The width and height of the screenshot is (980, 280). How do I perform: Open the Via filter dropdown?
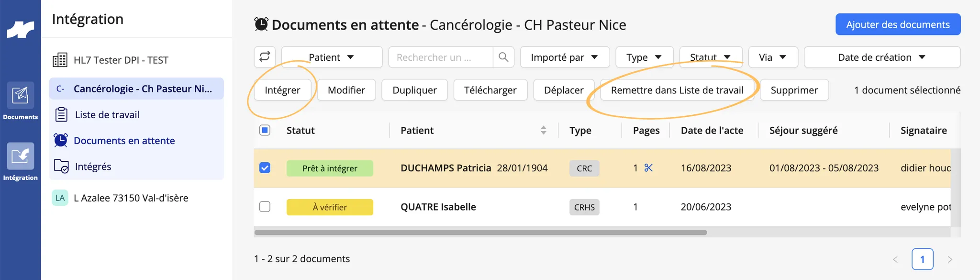click(x=773, y=57)
